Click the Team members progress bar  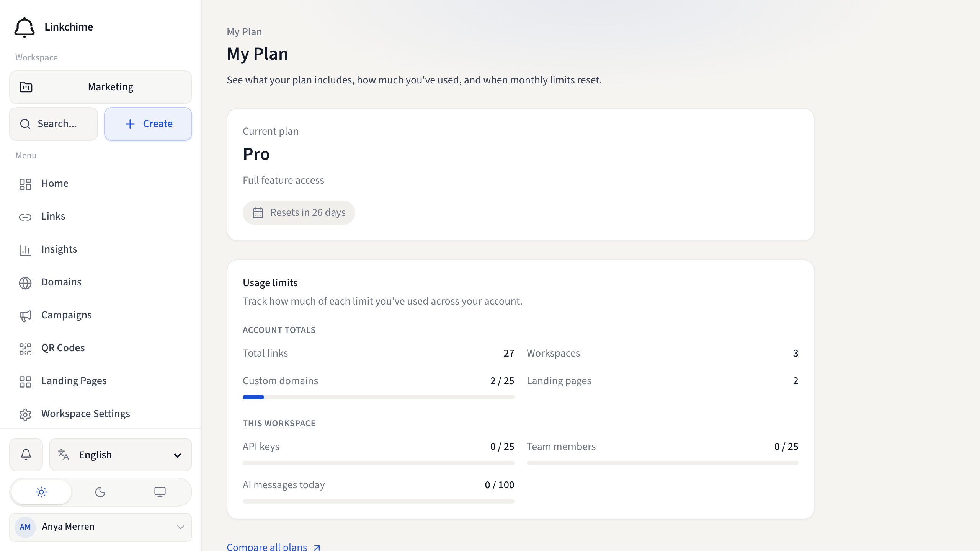pyautogui.click(x=662, y=463)
